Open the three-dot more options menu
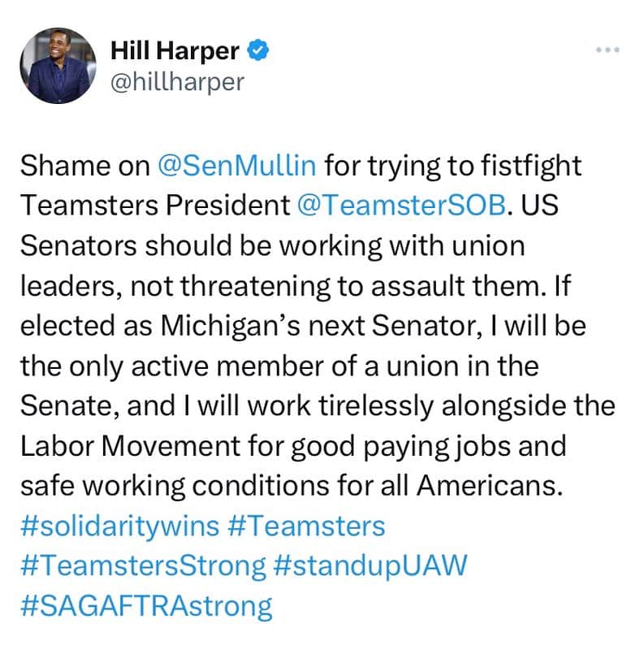 tap(607, 50)
